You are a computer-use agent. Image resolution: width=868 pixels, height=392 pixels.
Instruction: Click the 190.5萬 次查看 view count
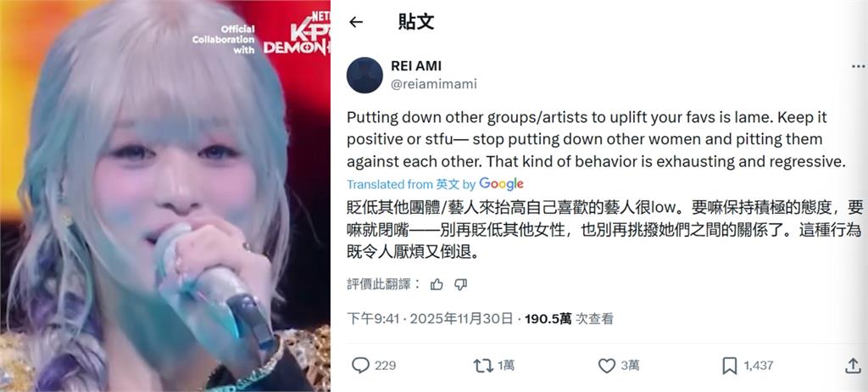click(x=569, y=319)
